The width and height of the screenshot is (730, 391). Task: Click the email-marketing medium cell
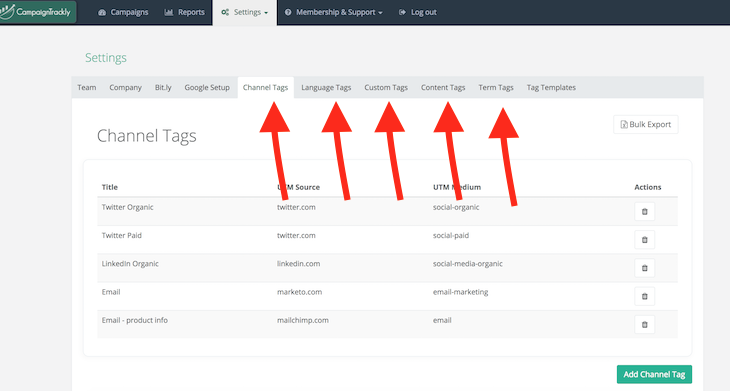460,292
